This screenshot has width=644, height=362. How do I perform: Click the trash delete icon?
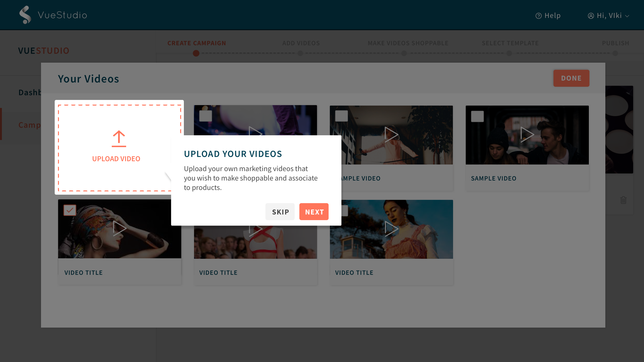tap(623, 200)
